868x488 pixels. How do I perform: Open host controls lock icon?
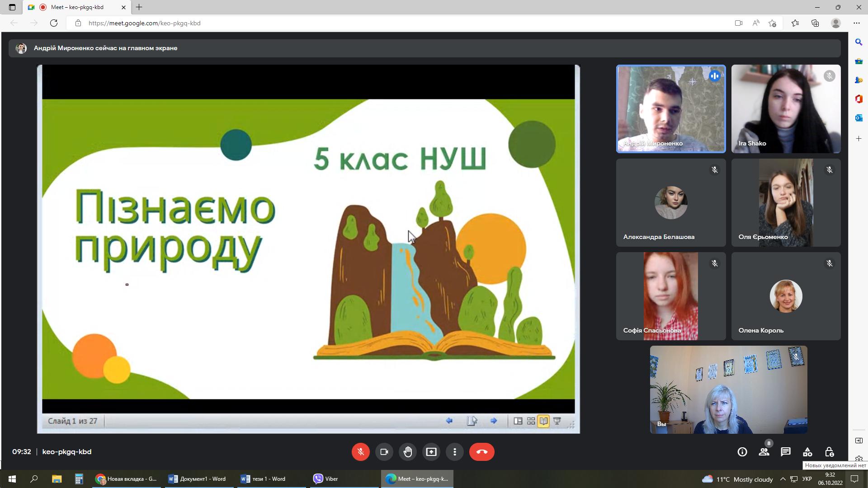pyautogui.click(x=829, y=452)
